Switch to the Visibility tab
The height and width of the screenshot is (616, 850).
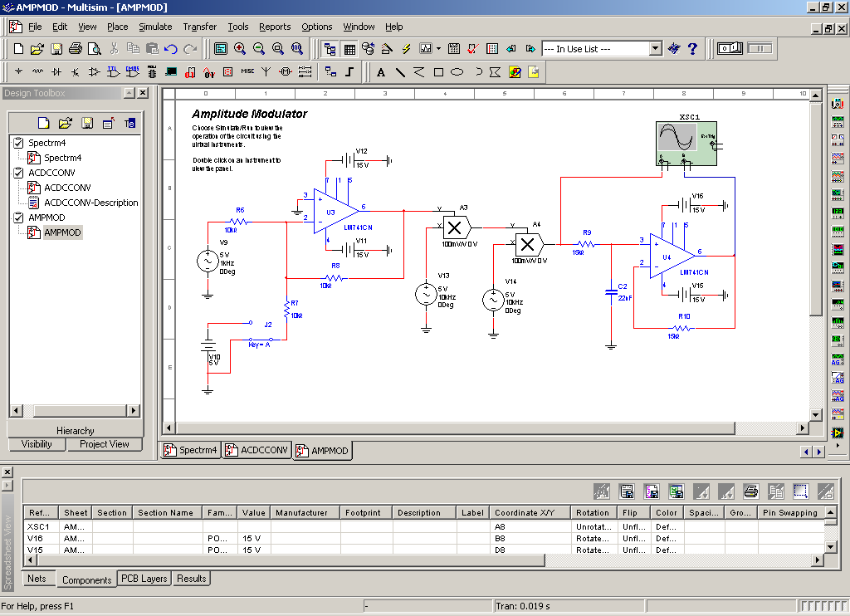(37, 444)
